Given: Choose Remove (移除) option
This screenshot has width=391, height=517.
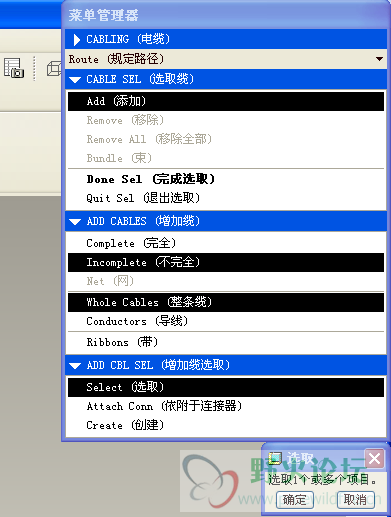Looking at the screenshot, I should coord(226,120).
